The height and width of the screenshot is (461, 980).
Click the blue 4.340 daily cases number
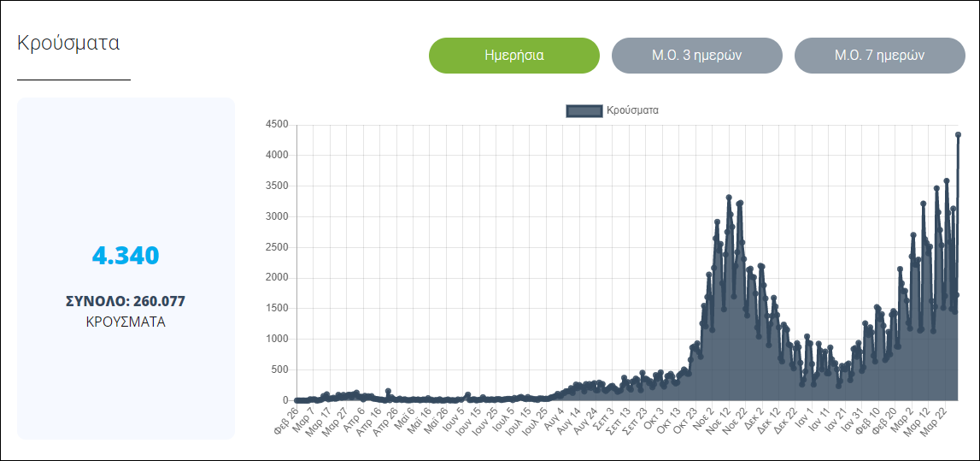pos(126,256)
